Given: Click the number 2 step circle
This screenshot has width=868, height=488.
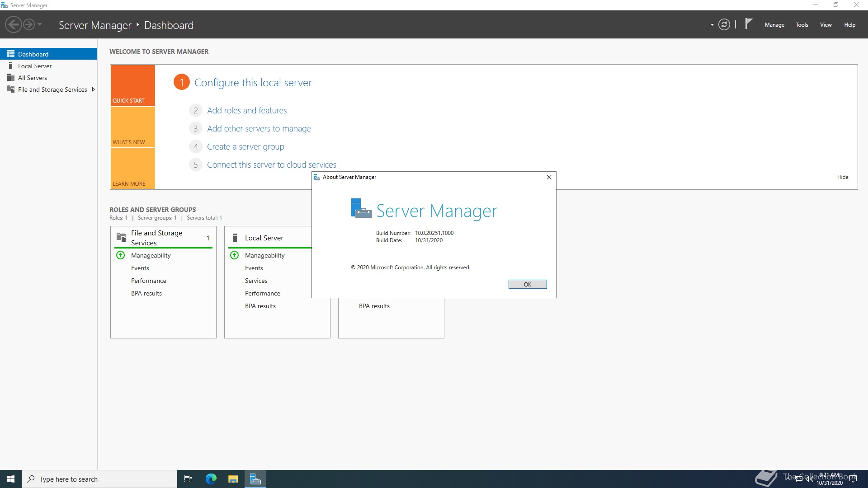Looking at the screenshot, I should [195, 110].
